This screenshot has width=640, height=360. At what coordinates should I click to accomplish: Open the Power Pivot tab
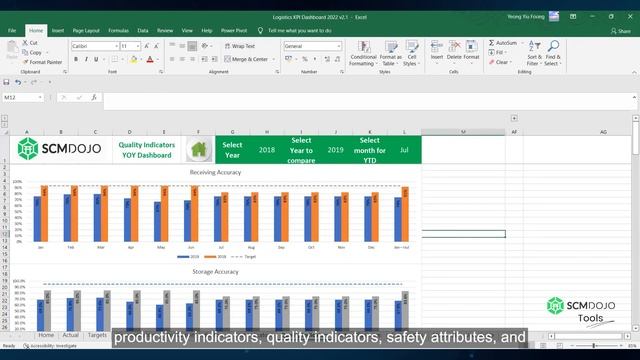tap(234, 31)
